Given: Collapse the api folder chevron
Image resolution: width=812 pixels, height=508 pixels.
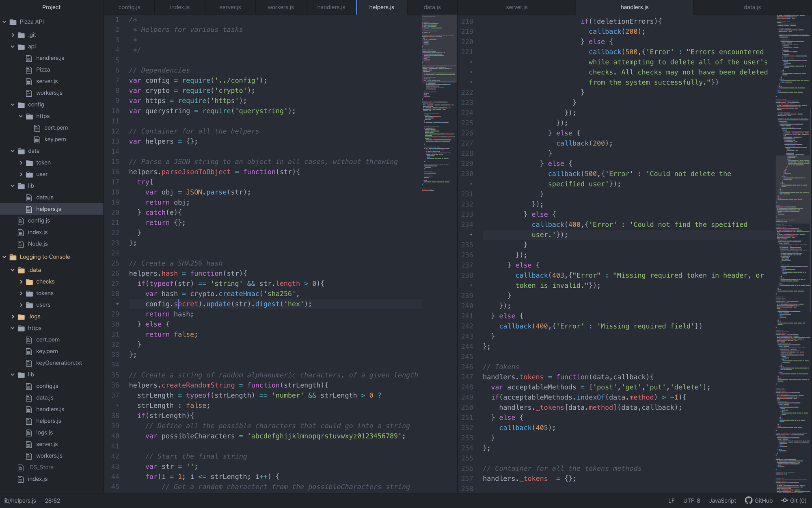Looking at the screenshot, I should 13,46.
